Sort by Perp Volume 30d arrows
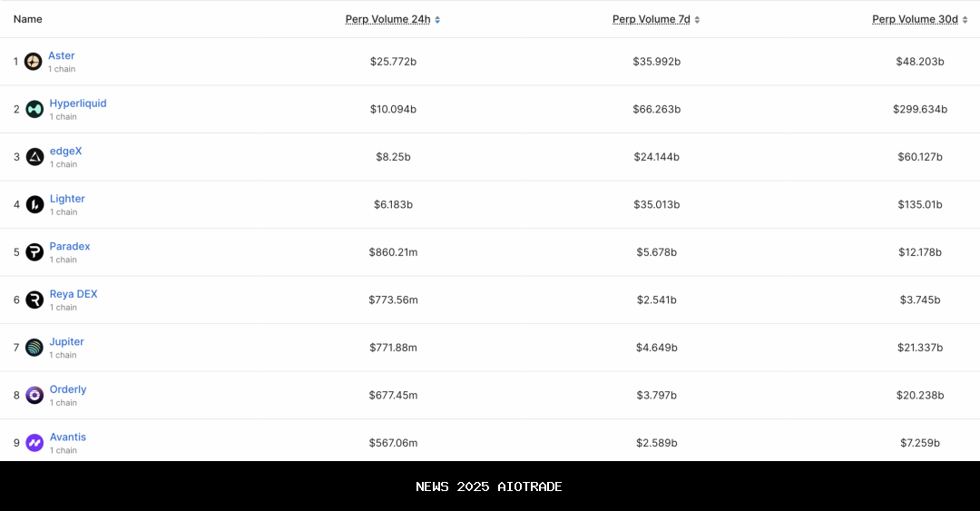The height and width of the screenshot is (511, 980). [x=965, y=19]
